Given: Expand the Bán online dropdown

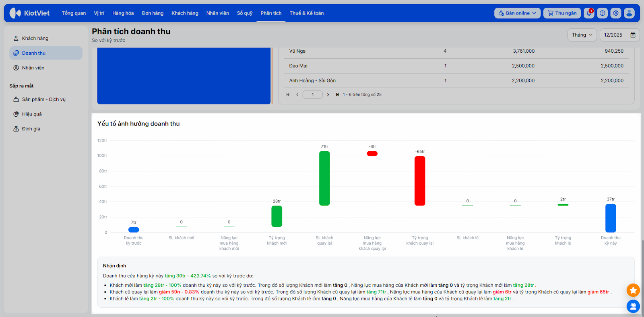Looking at the screenshot, I should pos(517,13).
